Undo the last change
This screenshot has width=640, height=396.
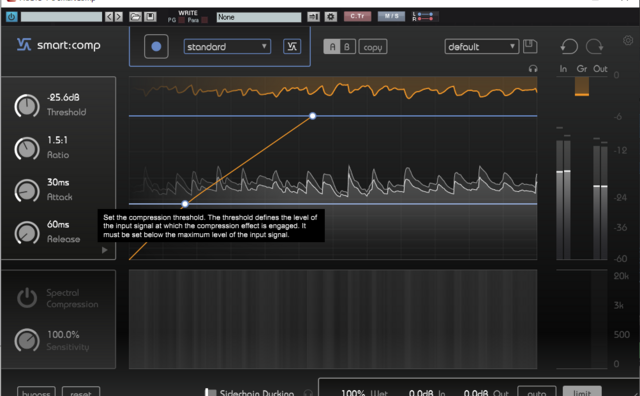[569, 47]
